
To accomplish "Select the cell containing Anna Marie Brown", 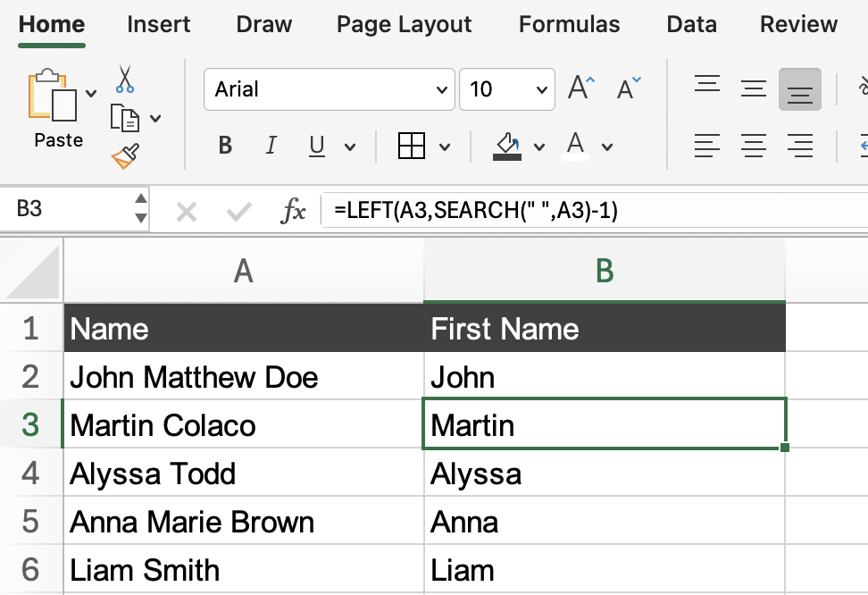I will pyautogui.click(x=243, y=522).
